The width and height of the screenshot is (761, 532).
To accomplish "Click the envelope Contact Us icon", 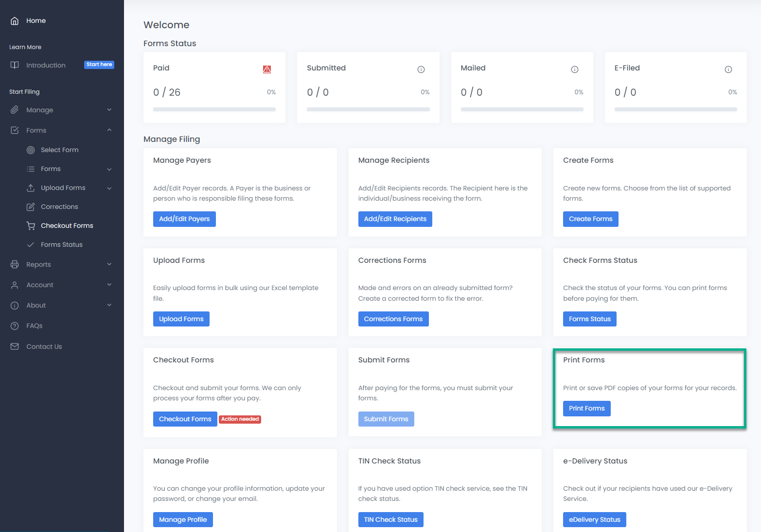I will pyautogui.click(x=15, y=346).
